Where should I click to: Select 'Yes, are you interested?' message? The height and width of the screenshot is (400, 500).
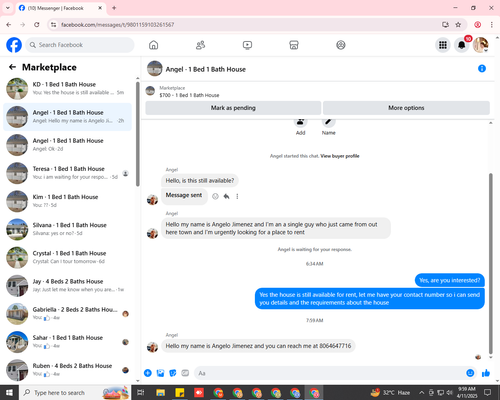pyautogui.click(x=450, y=280)
